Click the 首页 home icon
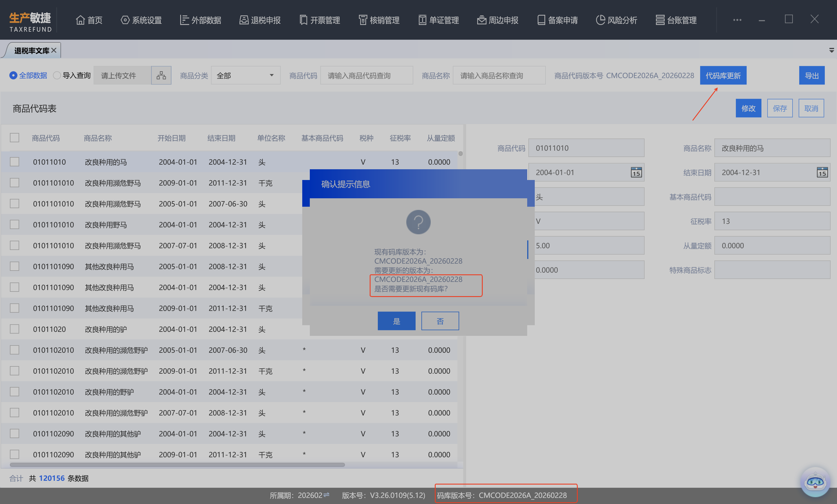 80,20
